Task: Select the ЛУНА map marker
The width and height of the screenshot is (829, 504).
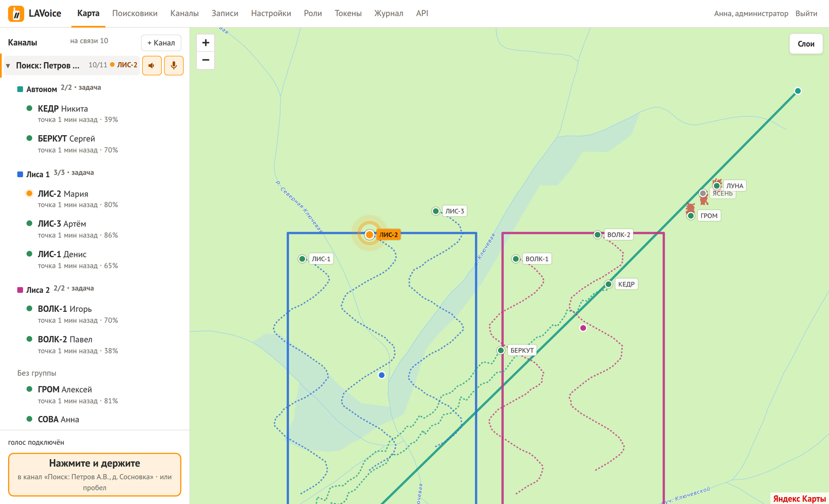Action: click(717, 186)
